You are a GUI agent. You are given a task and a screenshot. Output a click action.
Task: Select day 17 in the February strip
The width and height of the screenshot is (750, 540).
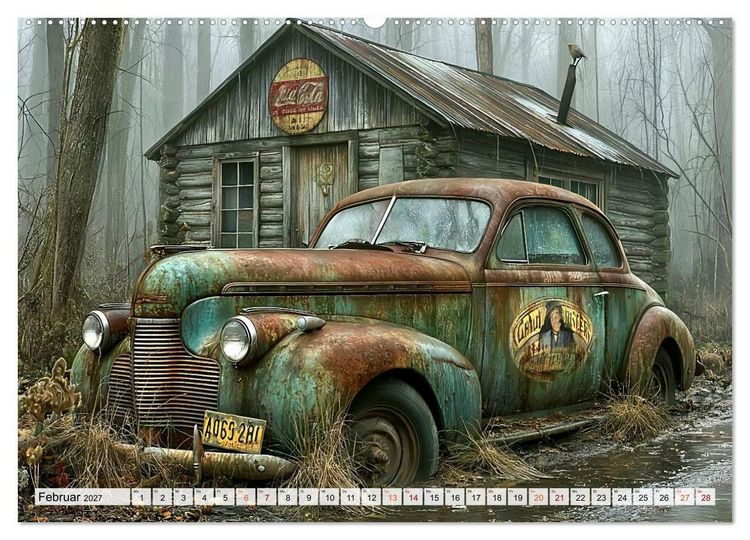click(x=476, y=497)
